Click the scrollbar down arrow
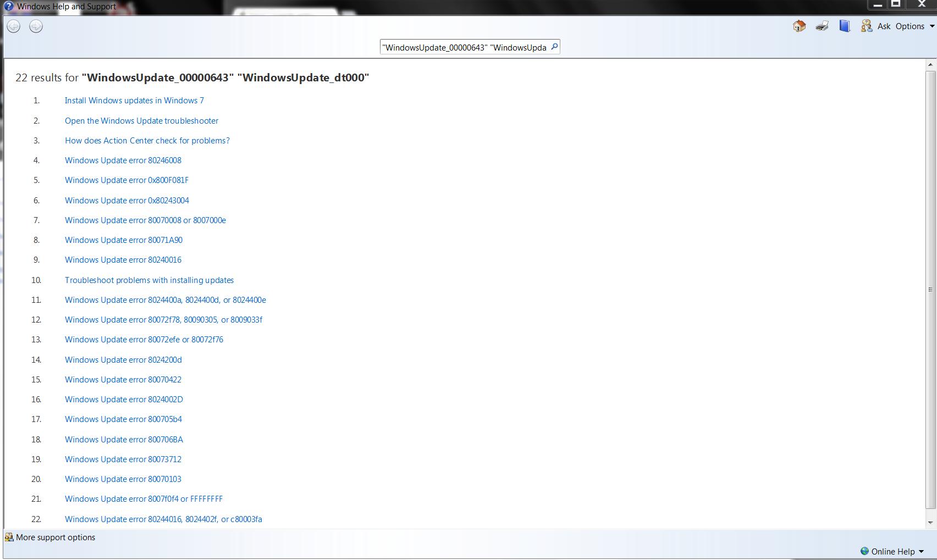937x560 pixels. (x=930, y=523)
